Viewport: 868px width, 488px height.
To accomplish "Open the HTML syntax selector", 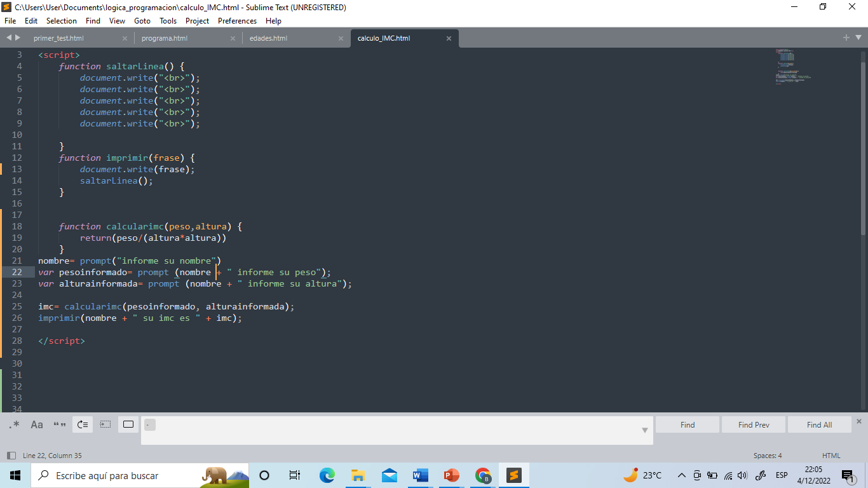I will [831, 456].
